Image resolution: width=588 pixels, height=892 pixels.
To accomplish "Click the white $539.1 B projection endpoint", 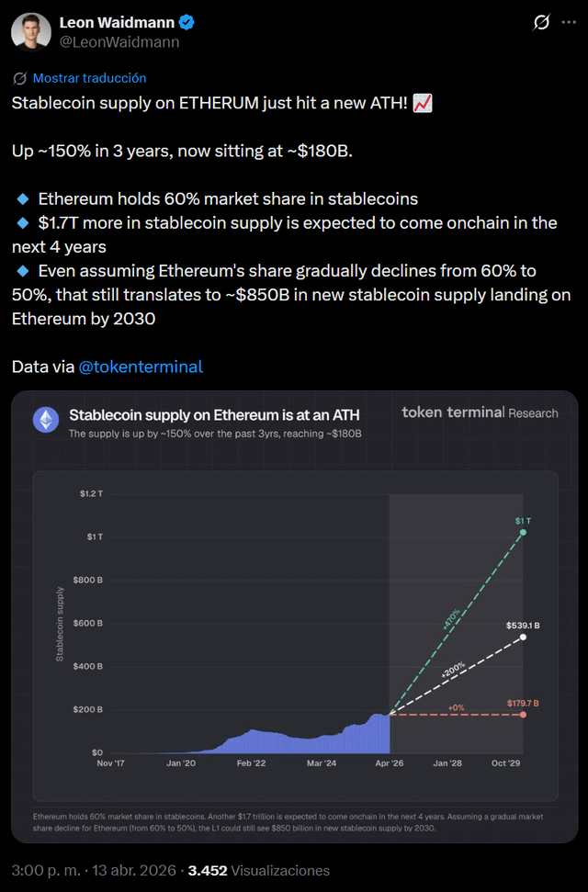I will [x=524, y=637].
